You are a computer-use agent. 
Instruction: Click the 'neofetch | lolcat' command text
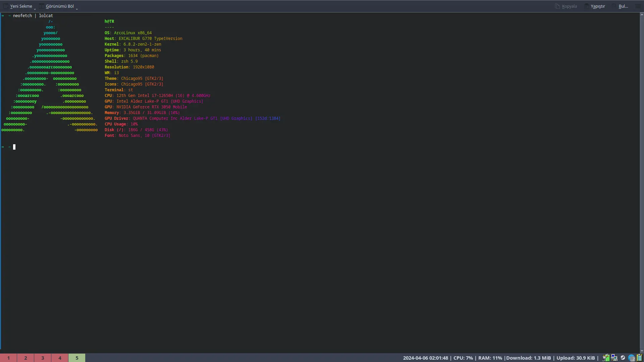point(33,16)
